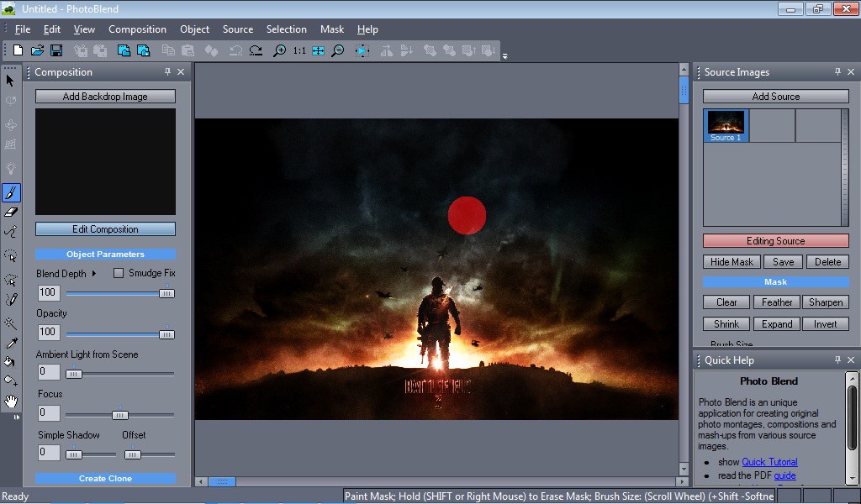Screen dimensions: 861x504
Task: Pin the Quick Help panel
Action: (837, 360)
